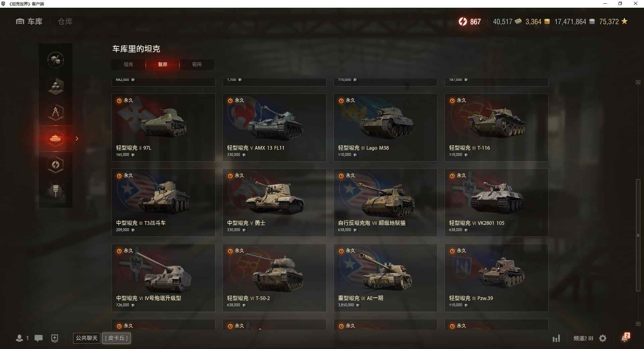
Task: Switch to the 租用 tab
Action: click(x=197, y=64)
